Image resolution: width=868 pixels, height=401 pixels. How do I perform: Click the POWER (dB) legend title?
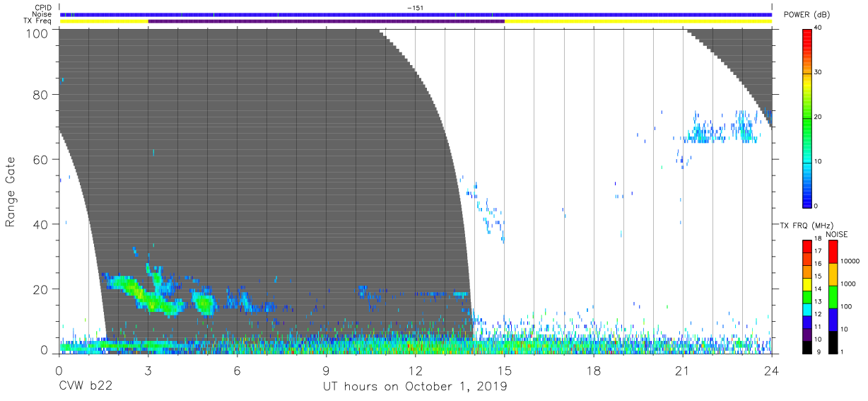pyautogui.click(x=807, y=14)
